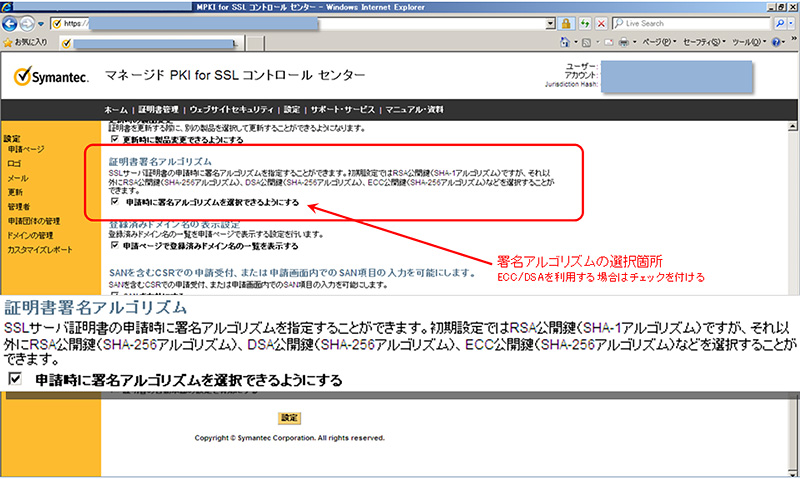Open 管理者 in left sidebar
Image resolution: width=800 pixels, height=479 pixels.
coord(19,207)
